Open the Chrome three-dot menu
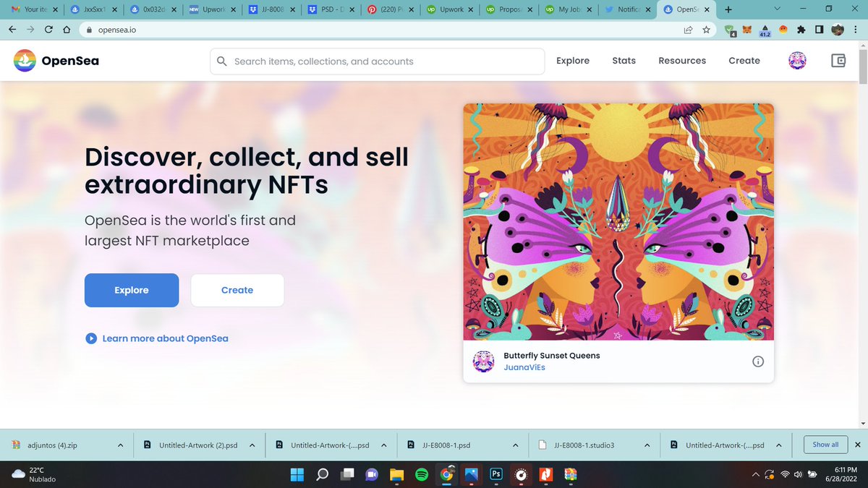868x488 pixels. [856, 30]
